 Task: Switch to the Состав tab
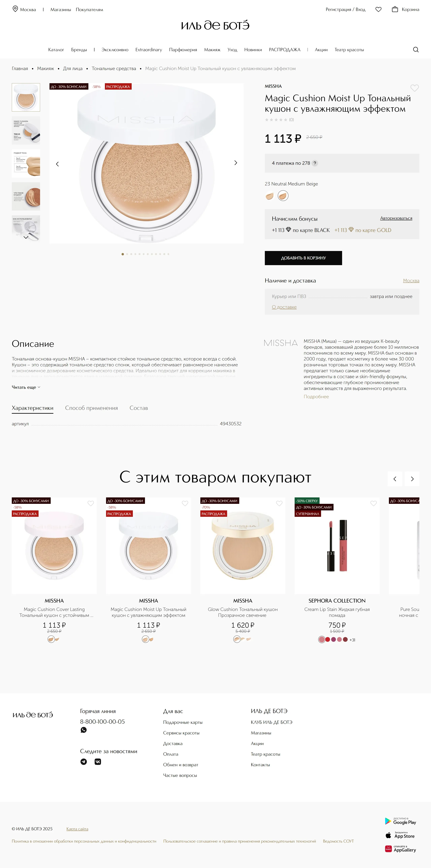click(139, 408)
